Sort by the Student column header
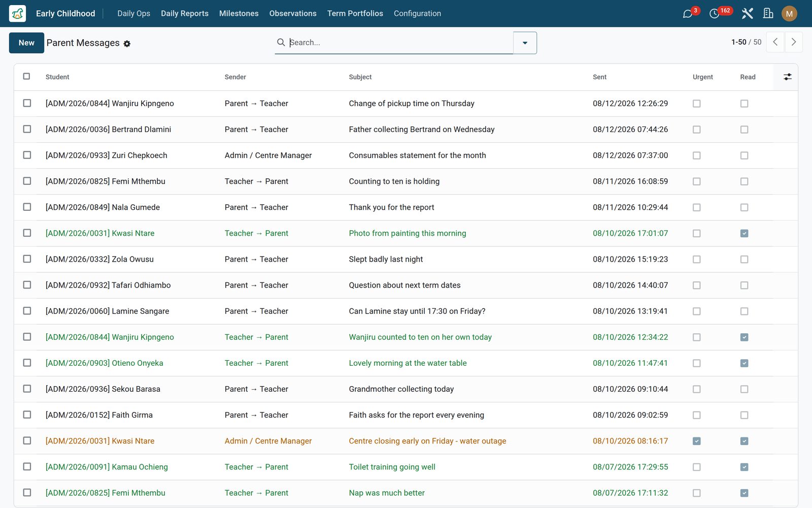The height and width of the screenshot is (508, 812). [57, 77]
